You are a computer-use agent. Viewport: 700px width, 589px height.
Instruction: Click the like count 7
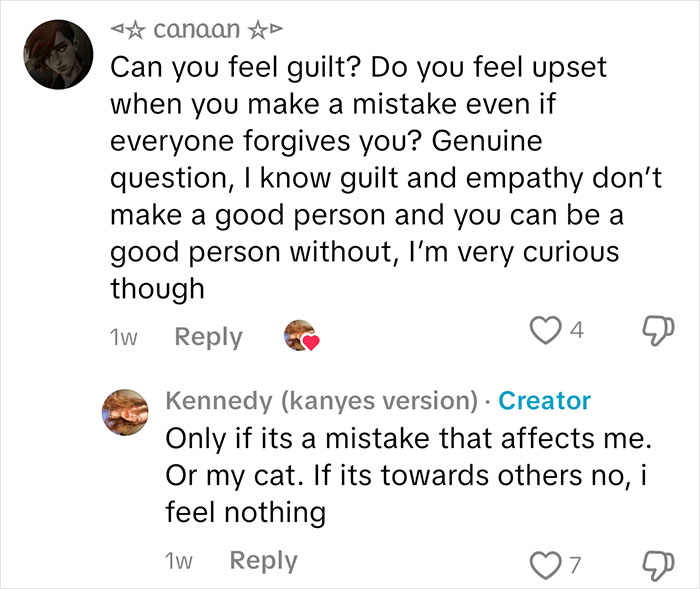pyautogui.click(x=575, y=565)
